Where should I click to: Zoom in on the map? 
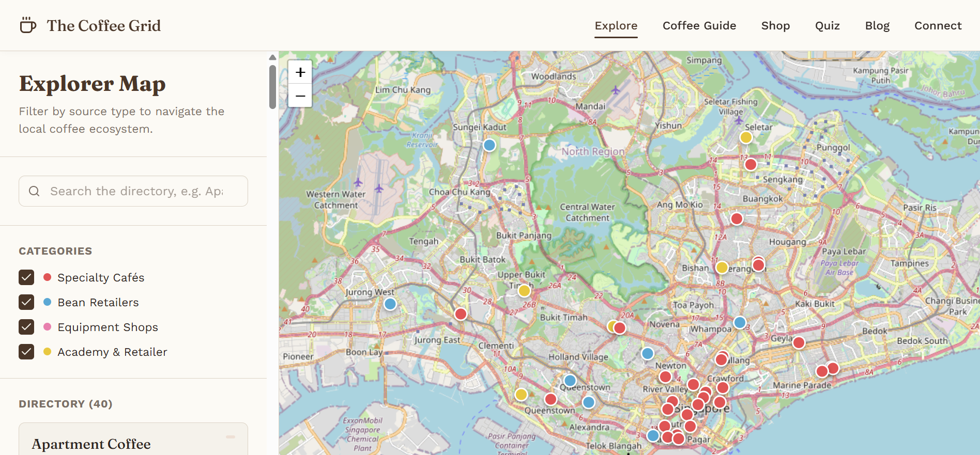[300, 72]
